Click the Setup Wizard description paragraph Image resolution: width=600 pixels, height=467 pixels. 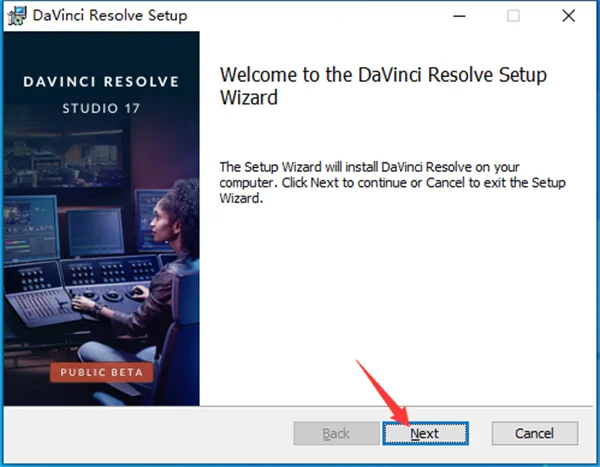pos(393,183)
